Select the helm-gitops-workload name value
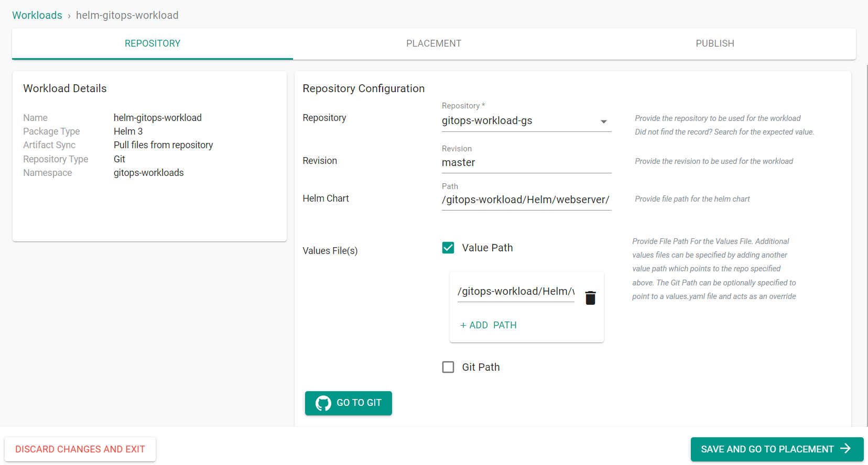 158,118
